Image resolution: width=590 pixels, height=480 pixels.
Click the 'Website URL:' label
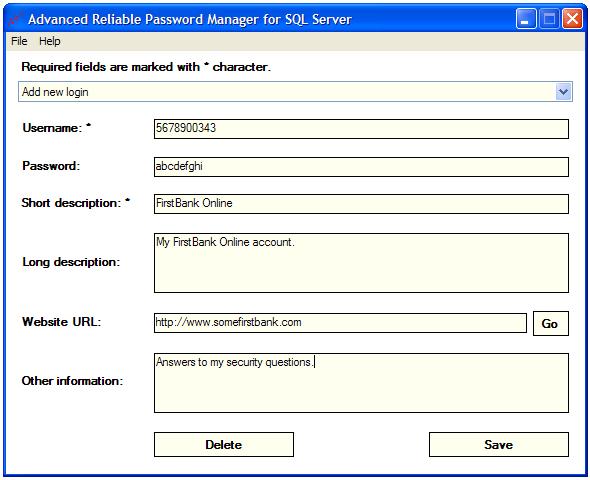click(x=62, y=322)
